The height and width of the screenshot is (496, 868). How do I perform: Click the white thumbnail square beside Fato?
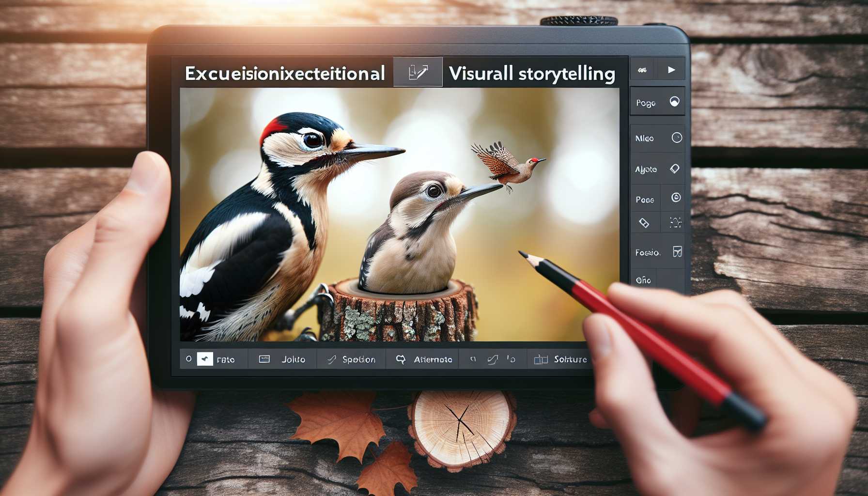[205, 359]
